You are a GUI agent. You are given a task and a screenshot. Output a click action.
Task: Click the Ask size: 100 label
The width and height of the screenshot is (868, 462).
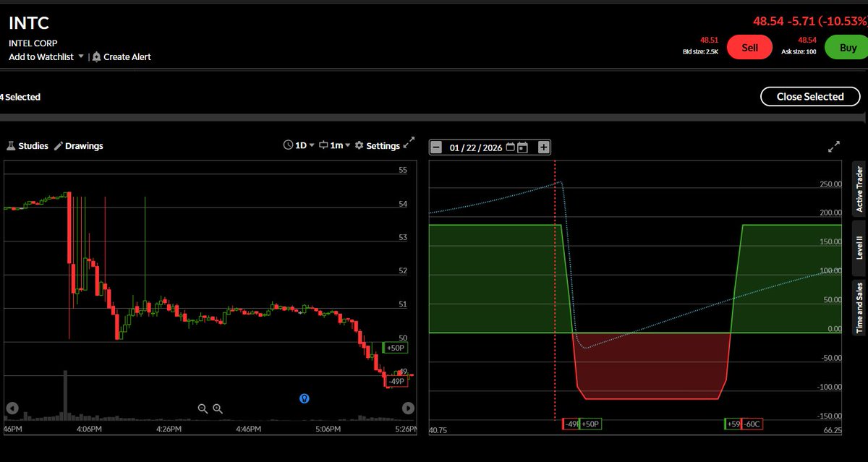798,53
